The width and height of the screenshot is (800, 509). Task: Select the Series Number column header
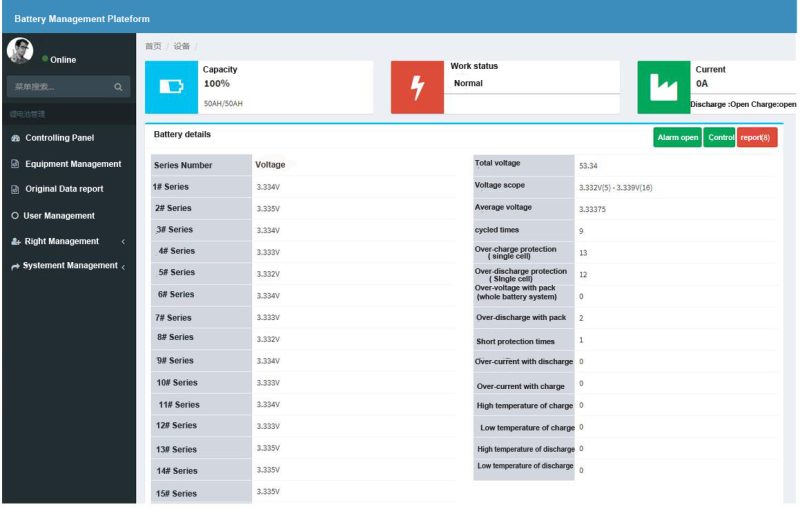pos(184,165)
